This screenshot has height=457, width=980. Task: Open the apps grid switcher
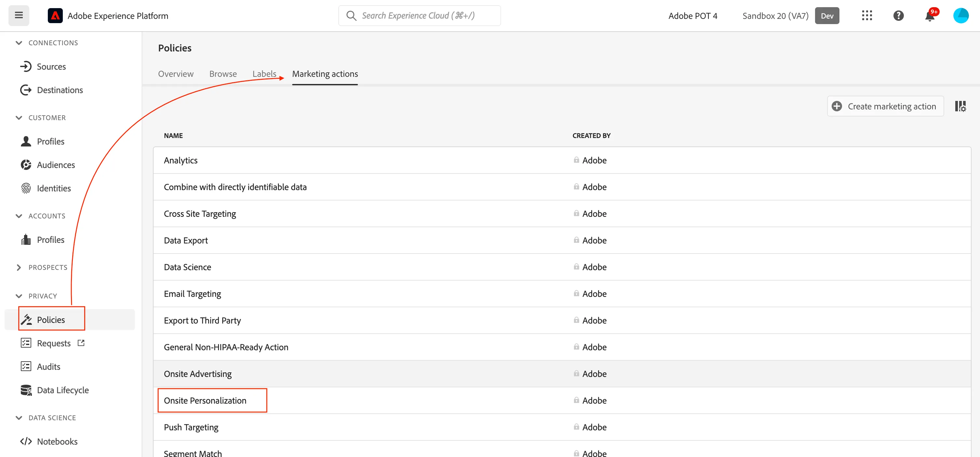[867, 16]
